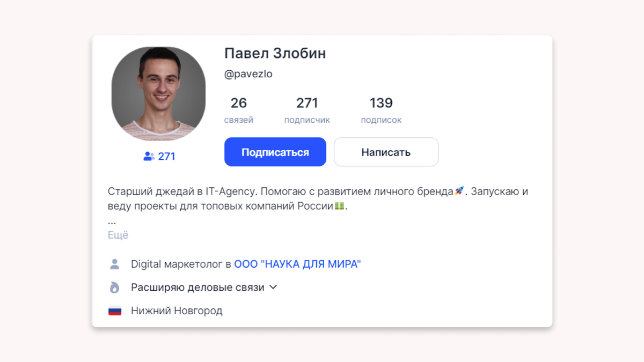644x362 pixels.
Task: Expand the Расширяю деловые связи chevron
Action: [x=273, y=287]
